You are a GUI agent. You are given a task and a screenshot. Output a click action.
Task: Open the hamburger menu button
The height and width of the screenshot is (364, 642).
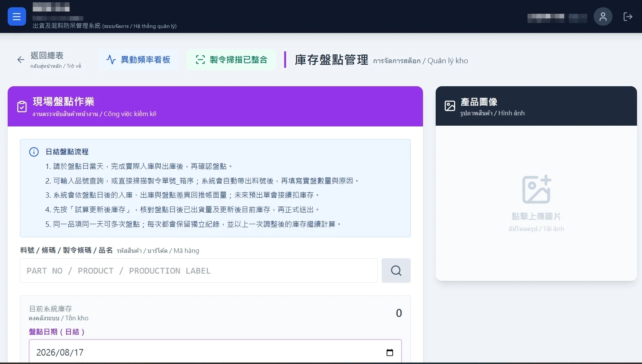tap(17, 16)
